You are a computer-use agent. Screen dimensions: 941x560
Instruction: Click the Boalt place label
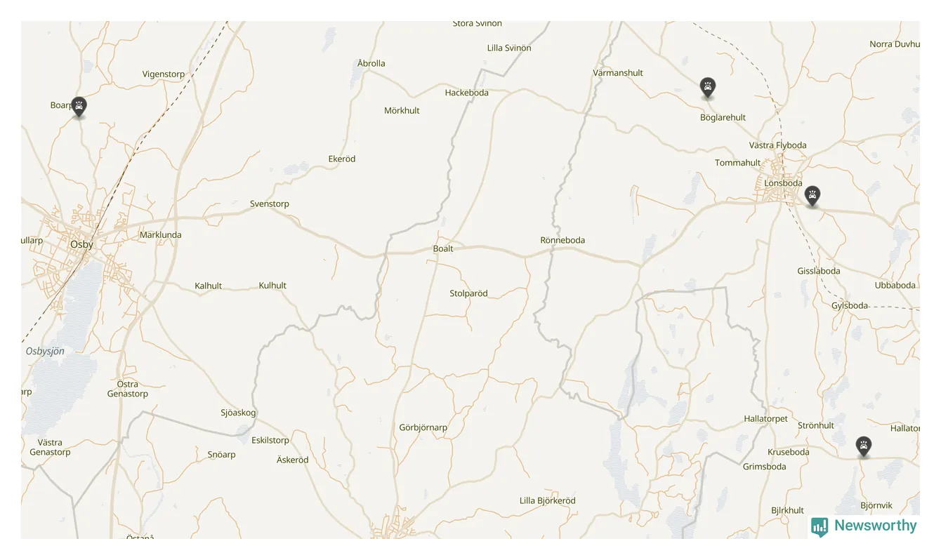tap(443, 248)
